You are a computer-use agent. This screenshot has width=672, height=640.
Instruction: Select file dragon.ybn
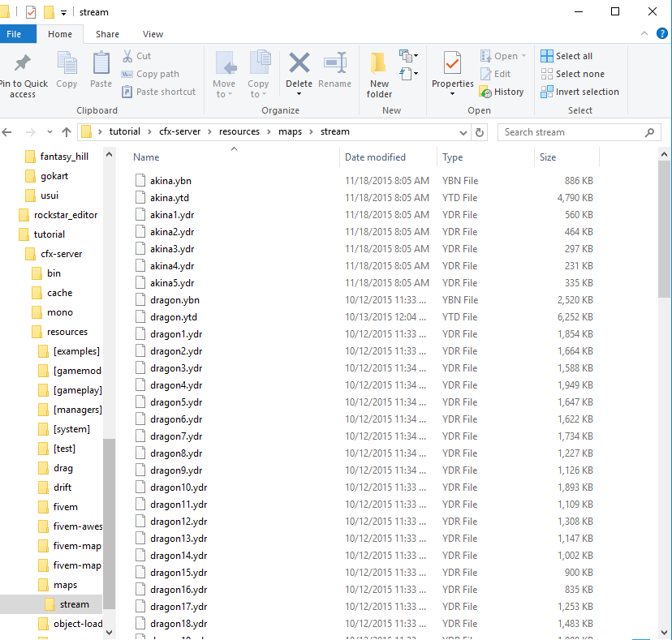click(174, 300)
